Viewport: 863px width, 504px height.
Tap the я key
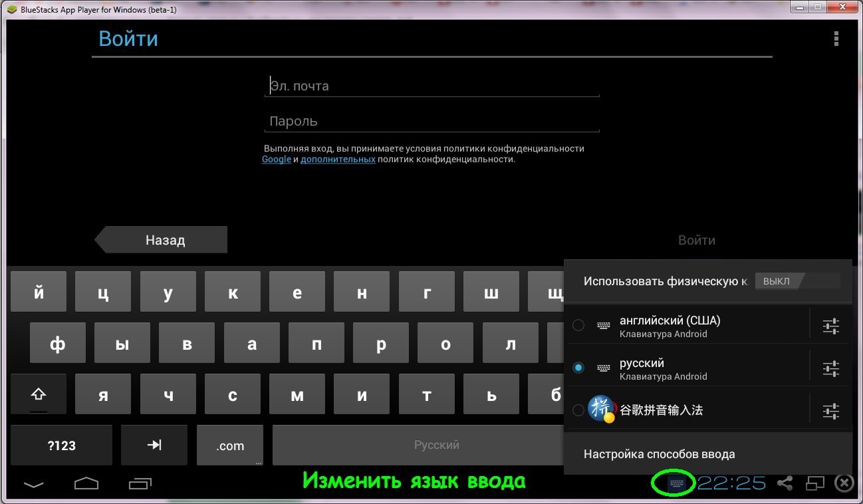(103, 394)
